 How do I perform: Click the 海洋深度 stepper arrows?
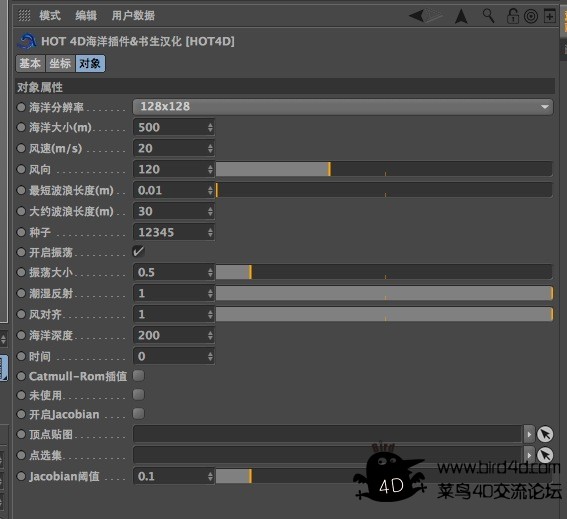pyautogui.click(x=210, y=335)
